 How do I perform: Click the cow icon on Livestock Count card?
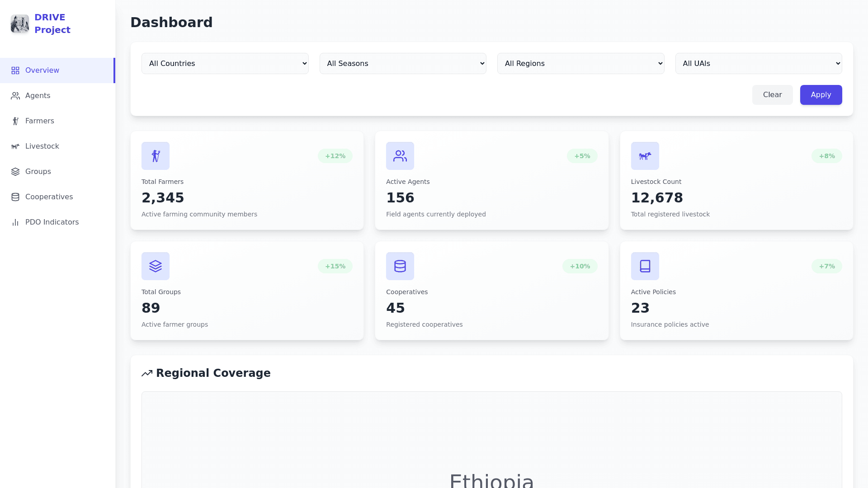click(645, 156)
